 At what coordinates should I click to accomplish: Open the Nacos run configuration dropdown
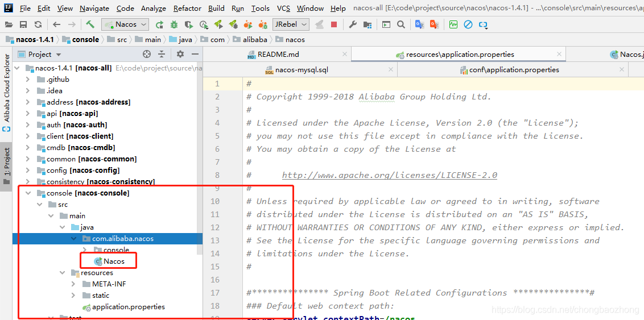tap(125, 24)
